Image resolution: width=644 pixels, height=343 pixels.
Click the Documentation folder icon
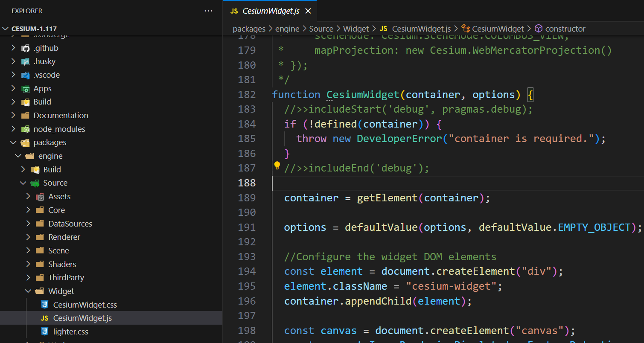click(x=26, y=116)
